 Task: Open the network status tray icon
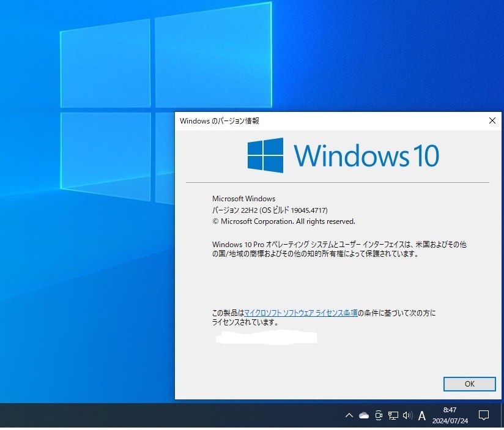pyautogui.click(x=393, y=415)
